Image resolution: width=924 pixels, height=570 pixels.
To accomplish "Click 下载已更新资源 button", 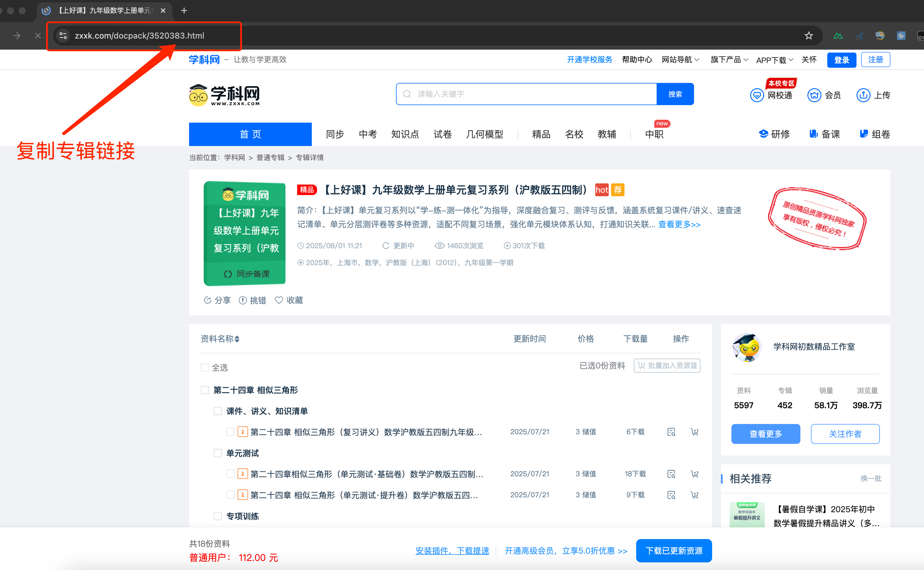I will point(674,551).
